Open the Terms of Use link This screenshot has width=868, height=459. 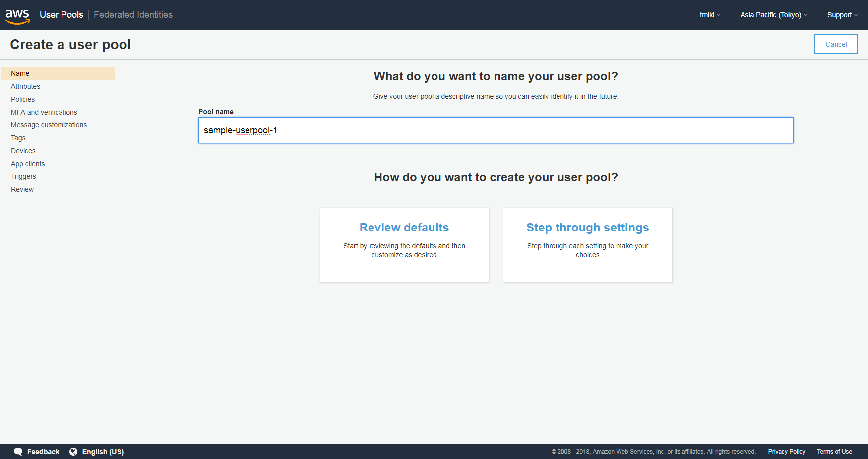834,452
